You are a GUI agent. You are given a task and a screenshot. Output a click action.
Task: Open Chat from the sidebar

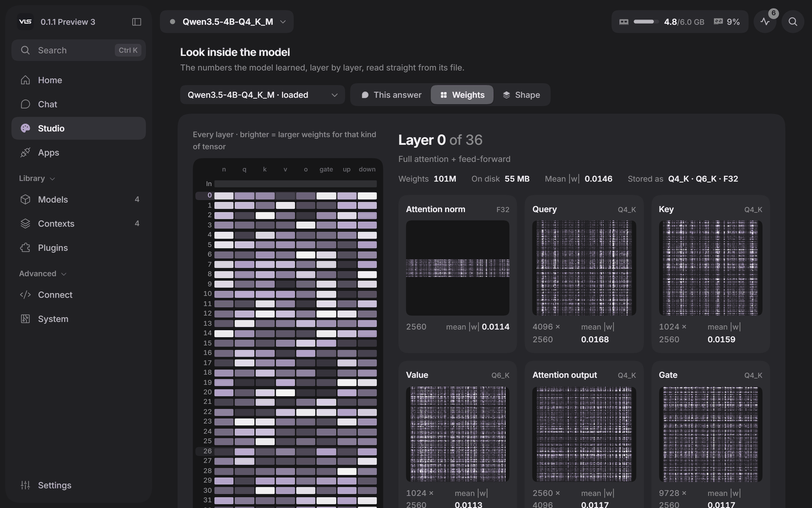click(x=79, y=104)
